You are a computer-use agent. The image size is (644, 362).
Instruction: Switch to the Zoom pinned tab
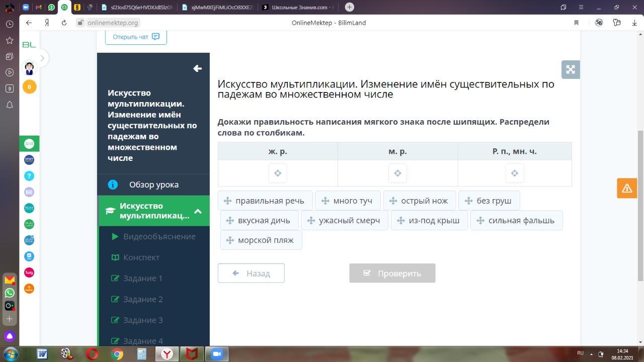pos(26,7)
